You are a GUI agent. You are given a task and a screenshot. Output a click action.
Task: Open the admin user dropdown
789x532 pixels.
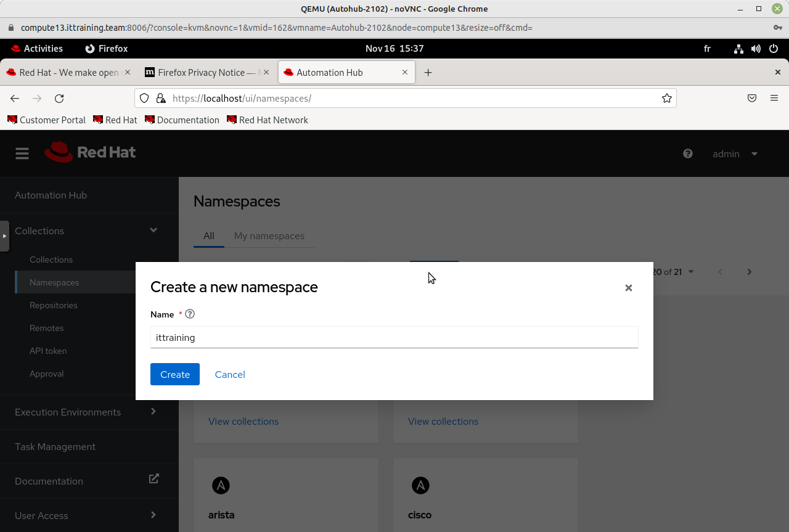[735, 153]
